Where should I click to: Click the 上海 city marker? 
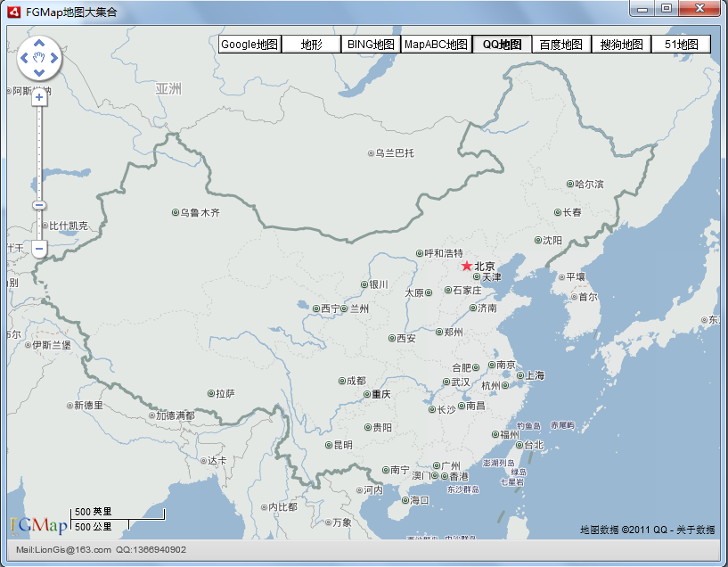point(520,375)
